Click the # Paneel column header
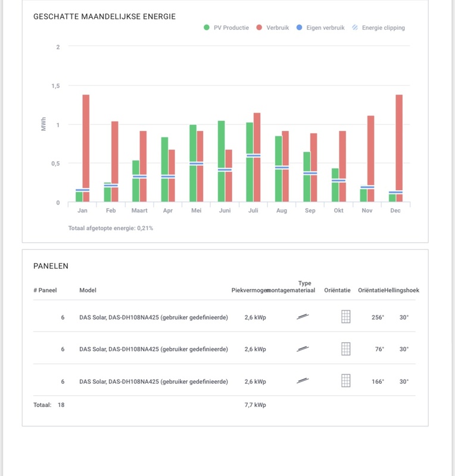Image resolution: width=455 pixels, height=476 pixels. click(45, 290)
